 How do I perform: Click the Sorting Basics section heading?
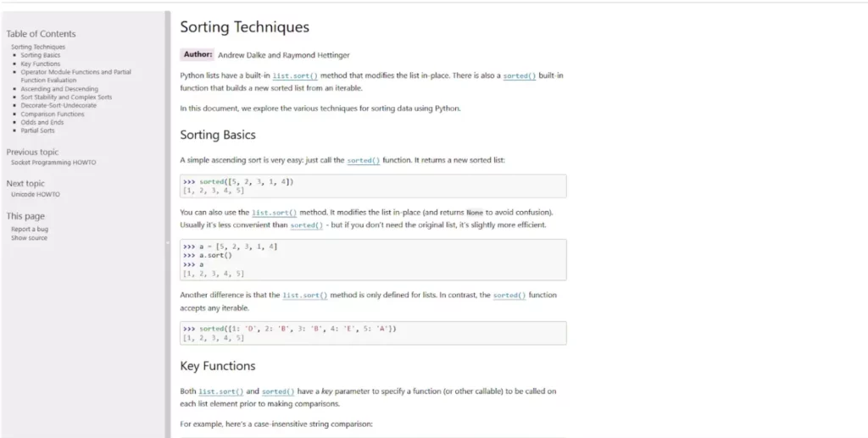[218, 135]
